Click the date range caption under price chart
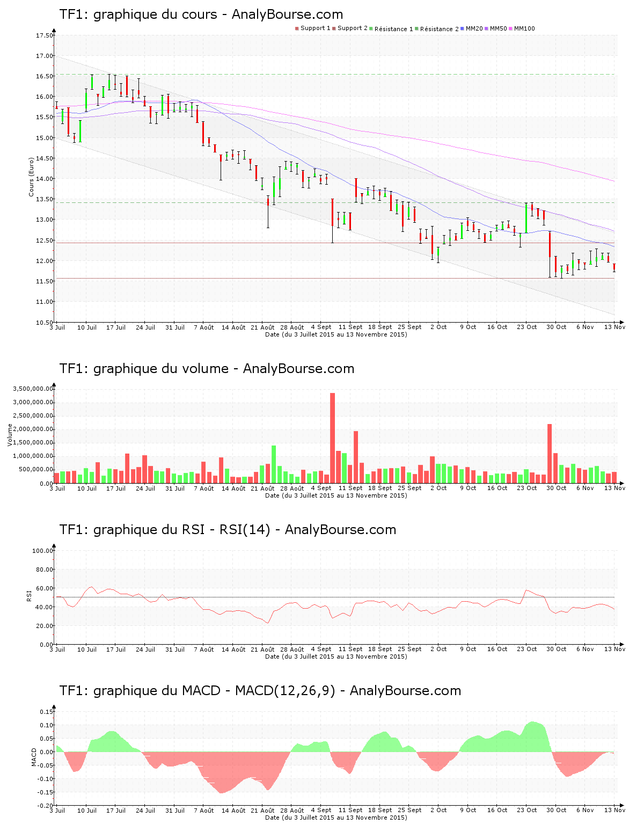Image resolution: width=644 pixels, height=832 pixels. click(336, 334)
